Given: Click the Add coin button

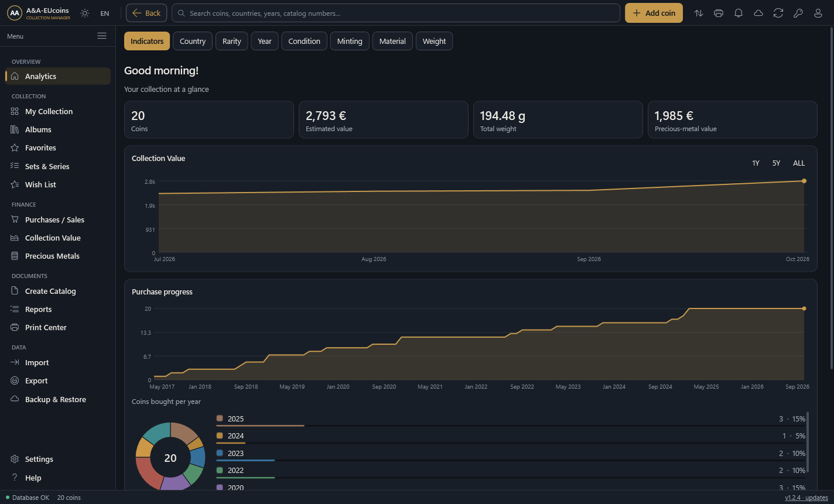Looking at the screenshot, I should click(654, 13).
